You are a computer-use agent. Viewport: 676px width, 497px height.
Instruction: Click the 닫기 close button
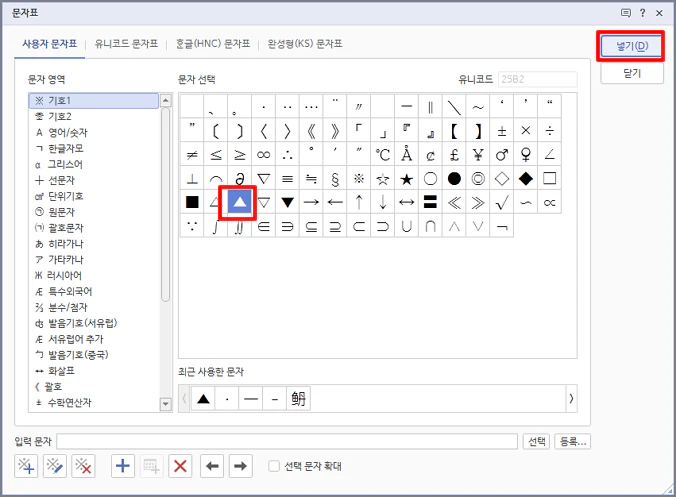pos(632,73)
